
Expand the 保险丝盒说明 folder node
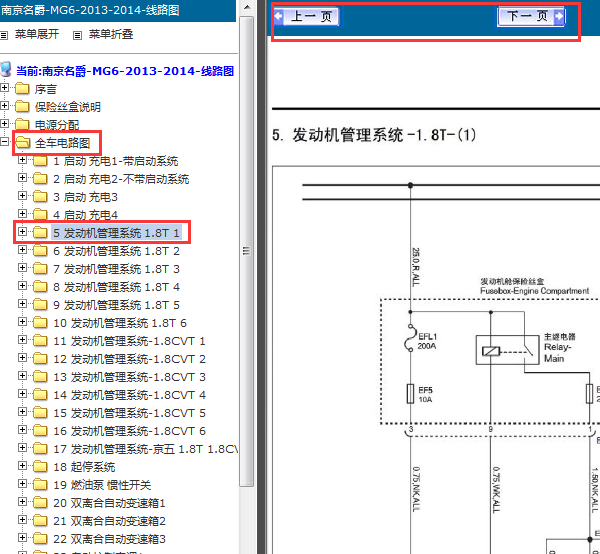[x=4, y=106]
